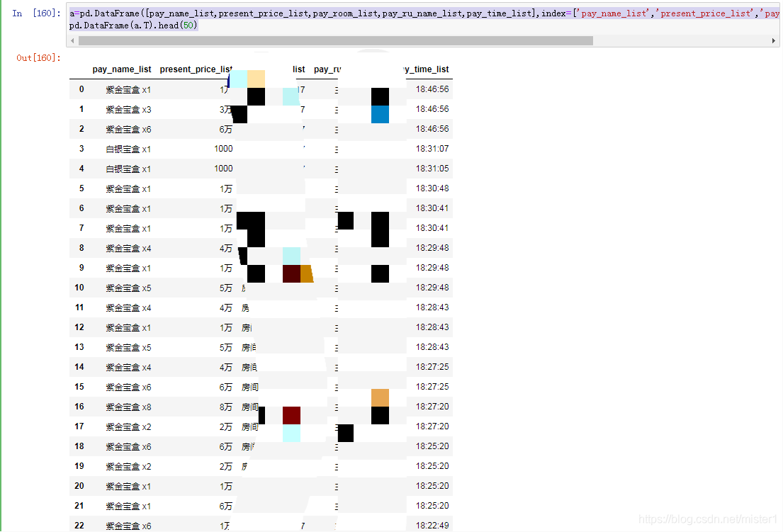Viewport: 783px width, 532px height.
Task: Click the 紫金宝盒 x8 cell in row 16
Action: tap(128, 407)
